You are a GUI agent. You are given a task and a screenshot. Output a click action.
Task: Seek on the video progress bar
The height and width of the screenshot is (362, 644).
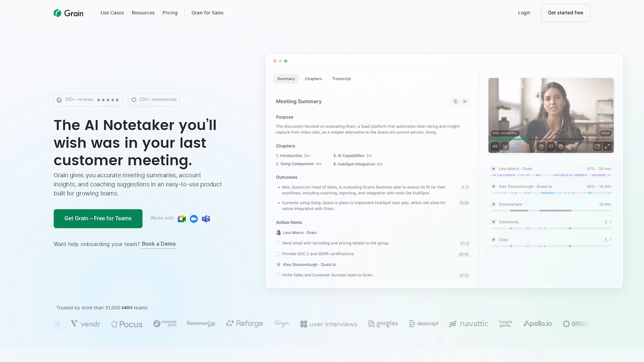pyautogui.click(x=551, y=139)
